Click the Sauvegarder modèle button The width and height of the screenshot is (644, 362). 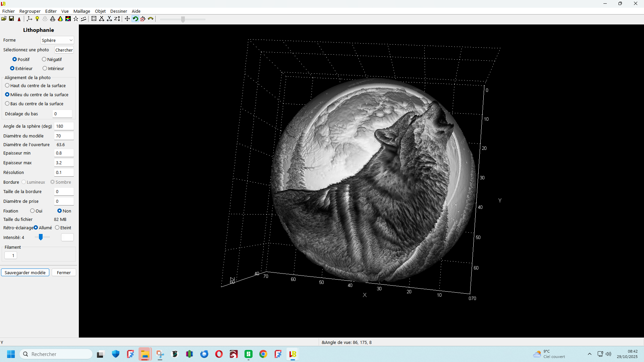(x=25, y=273)
